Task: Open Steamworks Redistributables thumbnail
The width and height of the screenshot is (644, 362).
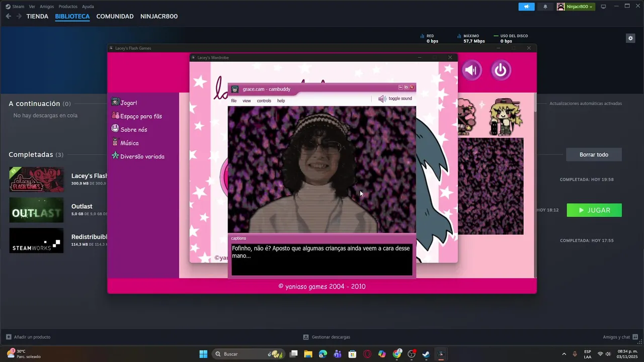Action: tap(36, 241)
